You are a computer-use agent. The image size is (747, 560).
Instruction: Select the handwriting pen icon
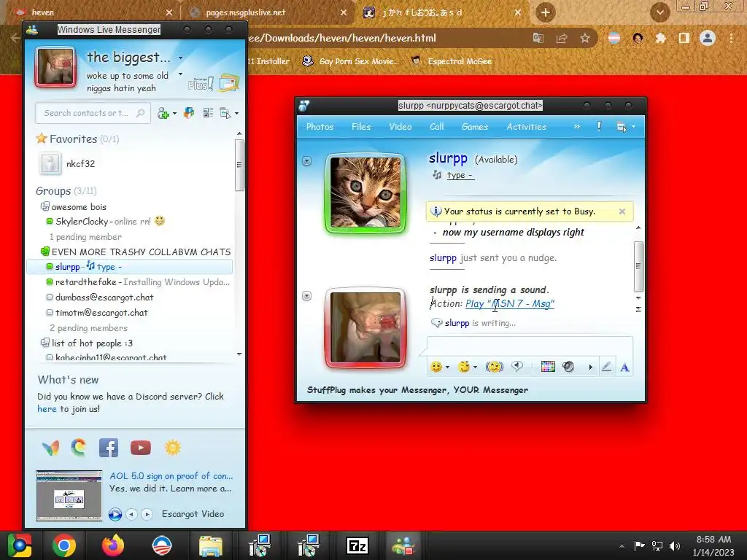click(x=606, y=367)
